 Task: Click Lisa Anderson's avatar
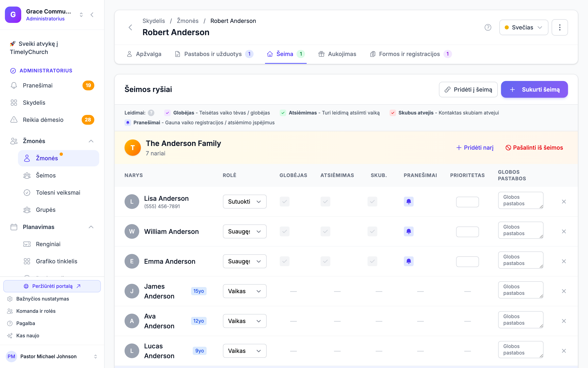(132, 202)
